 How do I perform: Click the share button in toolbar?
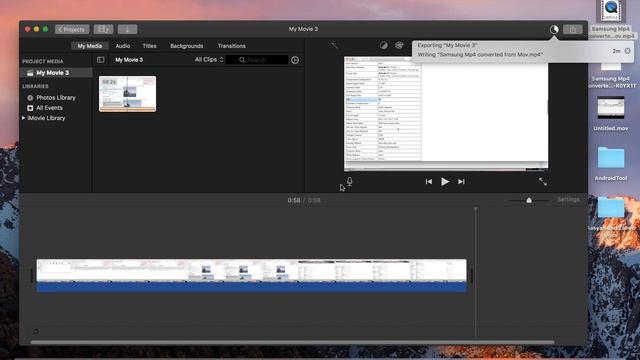coord(573,29)
